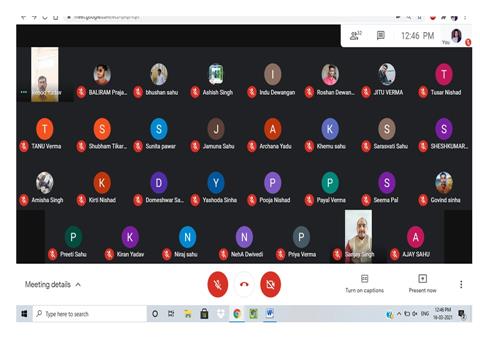This screenshot has height=360, width=480.
Task: Open options dots on first video tile
Action: tap(24, 92)
